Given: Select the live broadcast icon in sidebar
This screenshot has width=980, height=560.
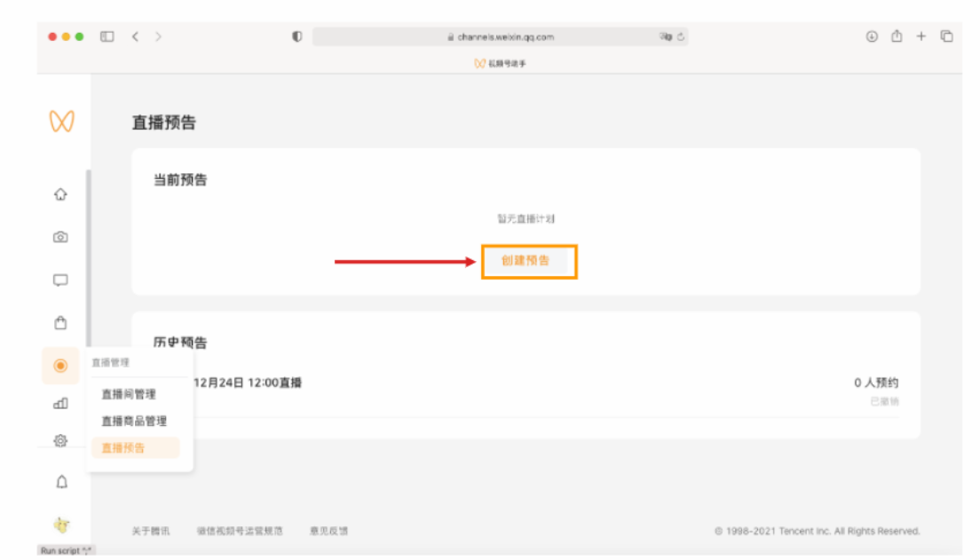Looking at the screenshot, I should [60, 366].
